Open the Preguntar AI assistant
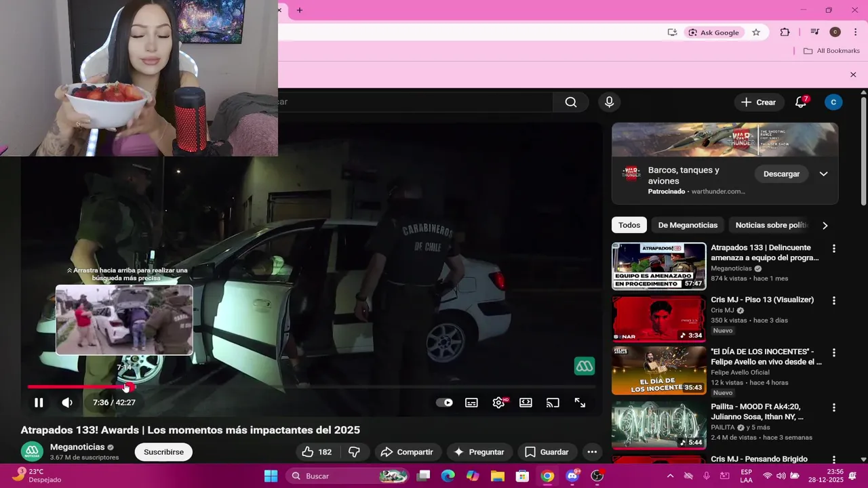The image size is (868, 488). coord(479,452)
